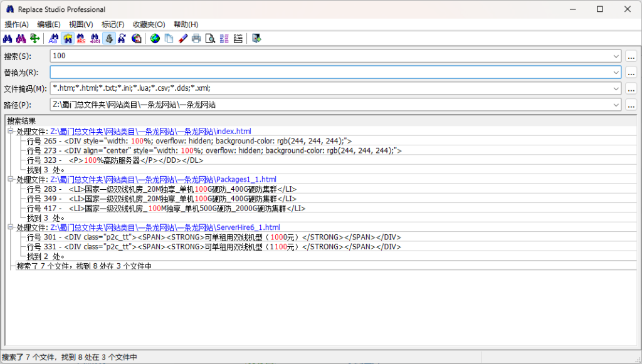This screenshot has height=364, width=642.
Task: Toggle the grey stamp icon option
Action: [109, 38]
